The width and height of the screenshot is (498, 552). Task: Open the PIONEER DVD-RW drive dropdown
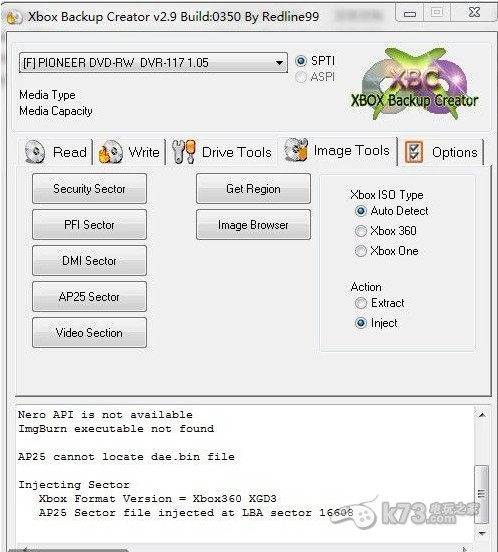pyautogui.click(x=153, y=63)
